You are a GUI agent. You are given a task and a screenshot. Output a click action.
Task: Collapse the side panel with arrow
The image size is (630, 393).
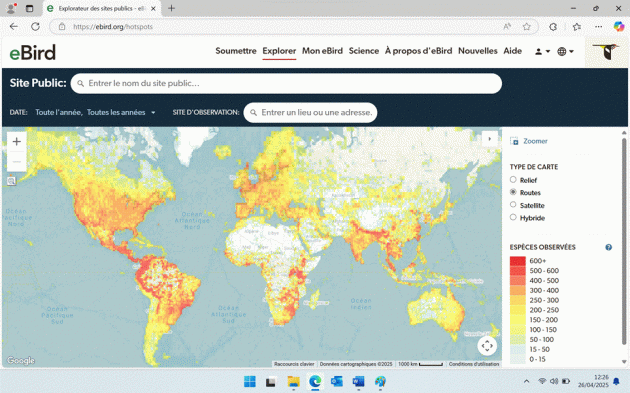click(x=490, y=139)
